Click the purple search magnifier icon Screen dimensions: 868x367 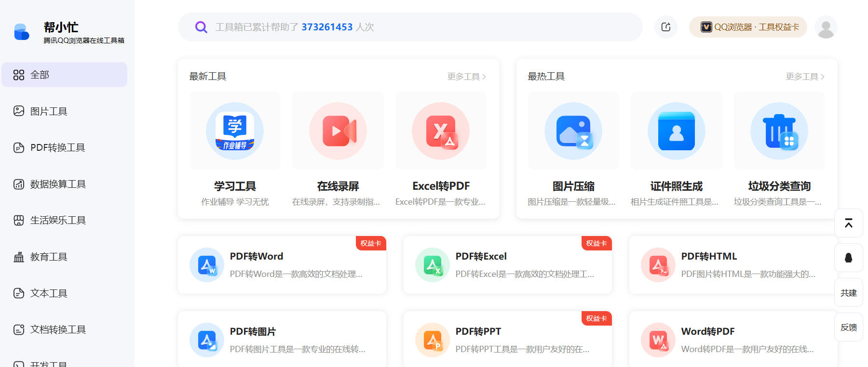pos(201,27)
